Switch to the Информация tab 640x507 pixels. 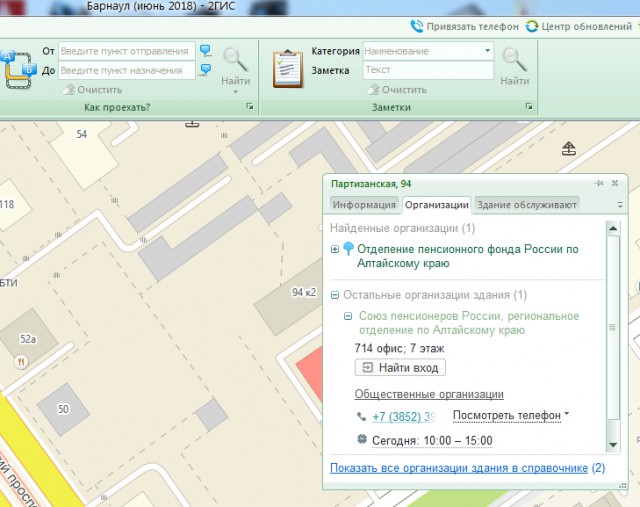[x=364, y=205]
